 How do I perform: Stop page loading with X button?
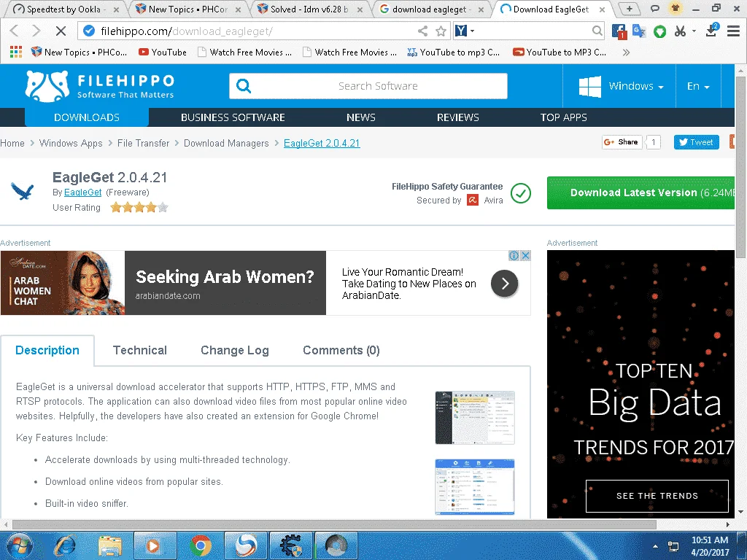(61, 31)
